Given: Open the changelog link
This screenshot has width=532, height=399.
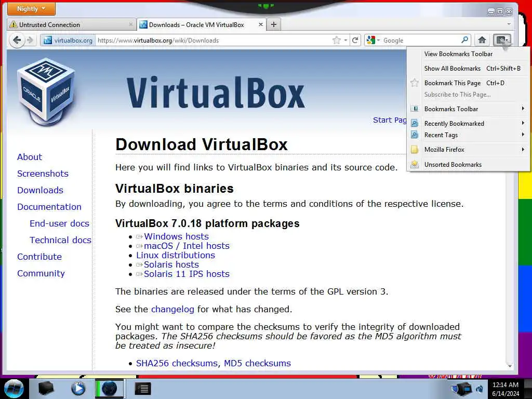Looking at the screenshot, I should (x=172, y=310).
